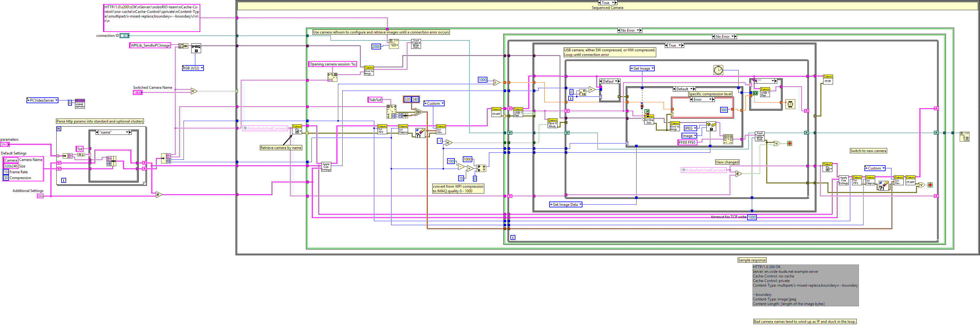Open the Get Image enum dropdown
This screenshot has height=325, width=980.
(652, 68)
